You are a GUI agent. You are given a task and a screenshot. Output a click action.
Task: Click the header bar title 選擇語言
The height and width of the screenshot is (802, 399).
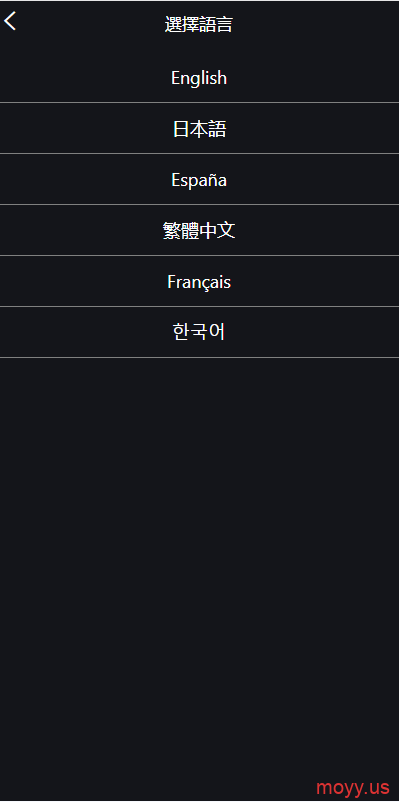tap(199, 25)
